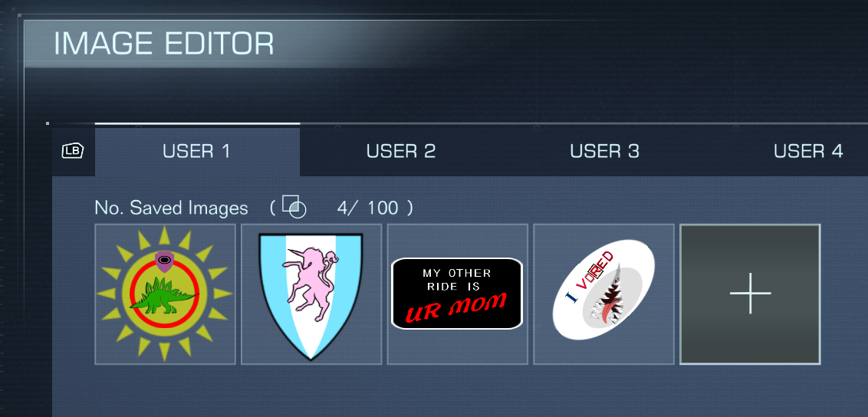Select the green stegosaurus in the sun emblem
The width and height of the screenshot is (868, 417).
pos(163,298)
